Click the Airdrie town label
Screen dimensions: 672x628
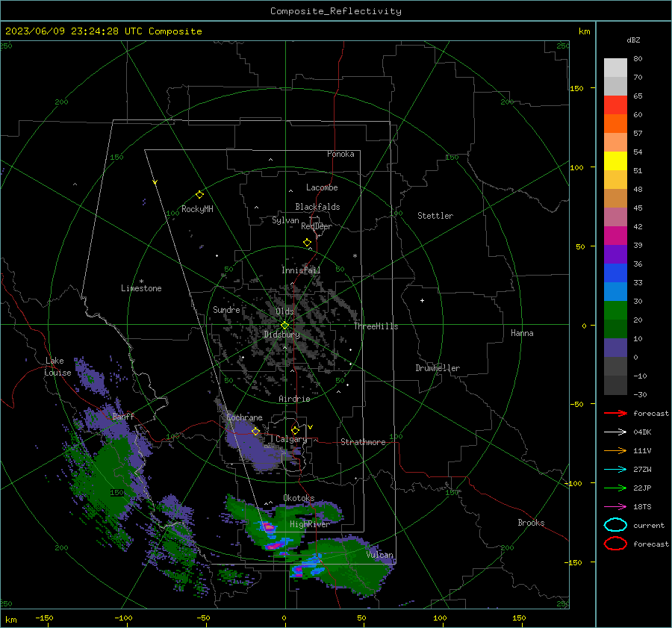click(x=294, y=399)
